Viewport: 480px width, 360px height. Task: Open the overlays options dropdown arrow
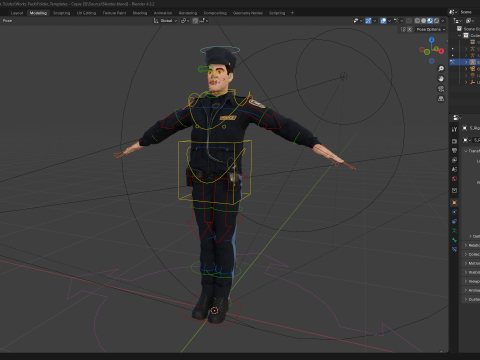(x=389, y=21)
